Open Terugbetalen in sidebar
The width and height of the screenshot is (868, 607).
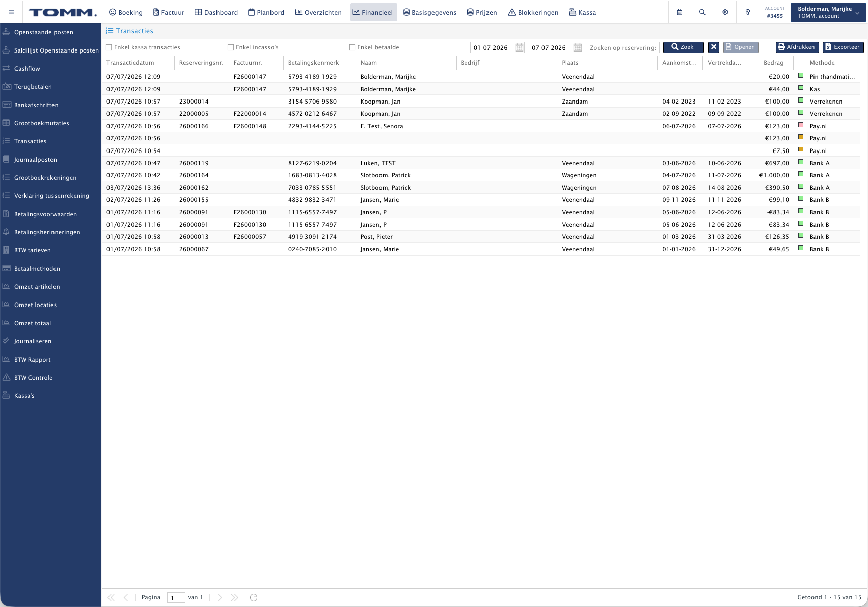[50, 87]
